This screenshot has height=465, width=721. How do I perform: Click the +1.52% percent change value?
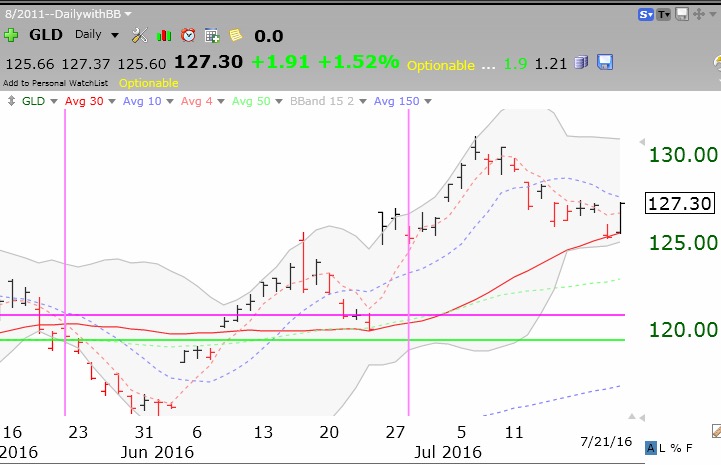tap(359, 62)
